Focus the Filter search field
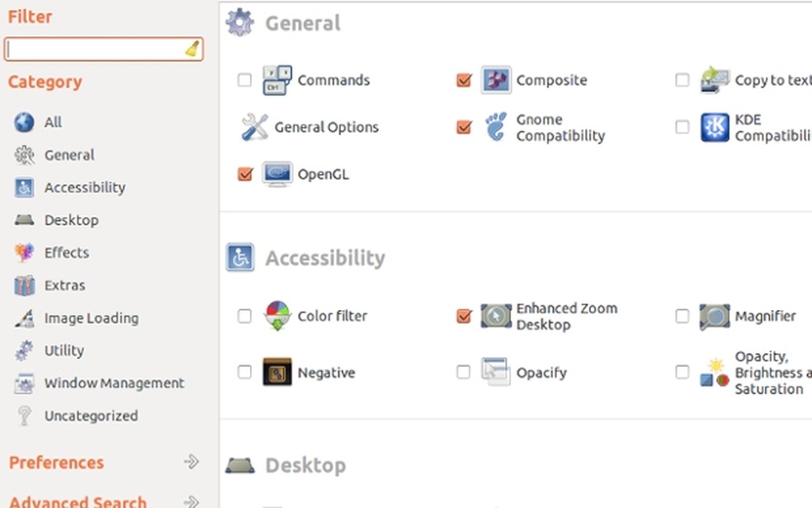The height and width of the screenshot is (508, 812). [x=95, y=49]
